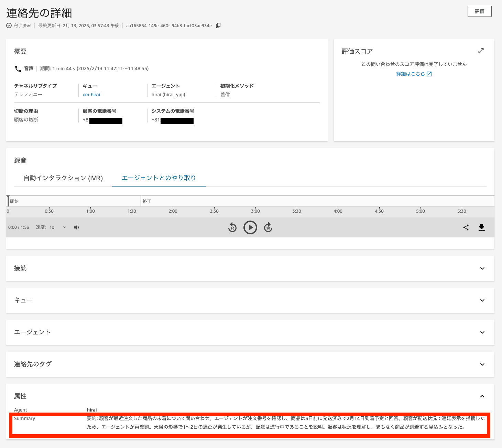Click the 評価 button
This screenshot has height=448, width=502.
click(479, 11)
